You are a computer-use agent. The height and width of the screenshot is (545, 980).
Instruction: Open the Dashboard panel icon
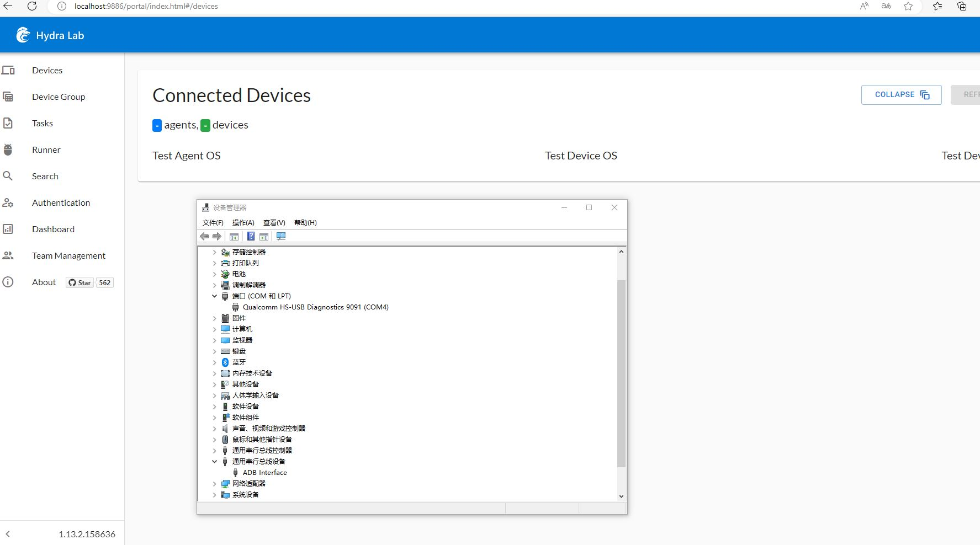coord(8,229)
